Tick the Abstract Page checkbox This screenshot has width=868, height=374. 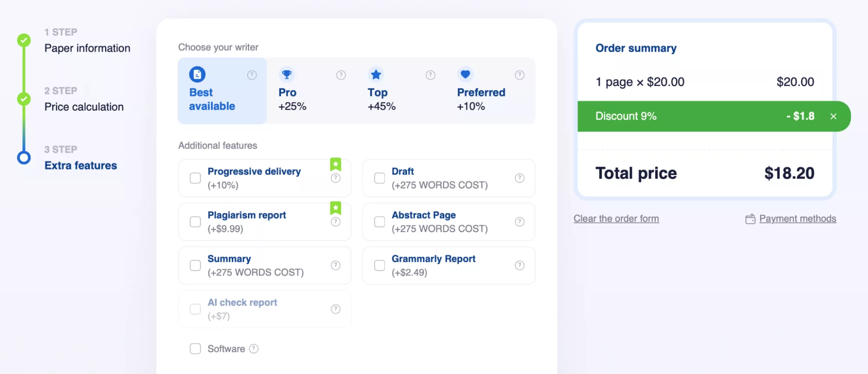[x=380, y=222]
